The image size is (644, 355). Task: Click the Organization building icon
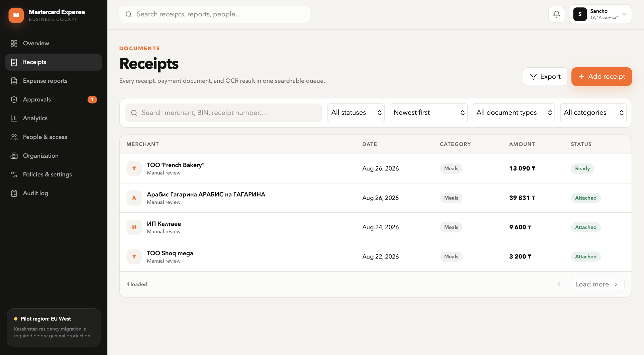(x=14, y=156)
